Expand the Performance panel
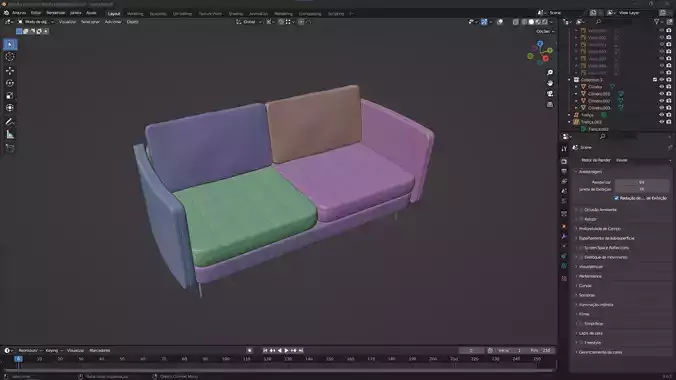 click(x=590, y=276)
